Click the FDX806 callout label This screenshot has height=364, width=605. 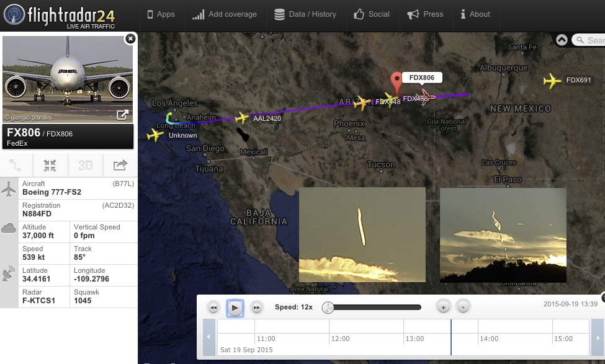[x=422, y=78]
